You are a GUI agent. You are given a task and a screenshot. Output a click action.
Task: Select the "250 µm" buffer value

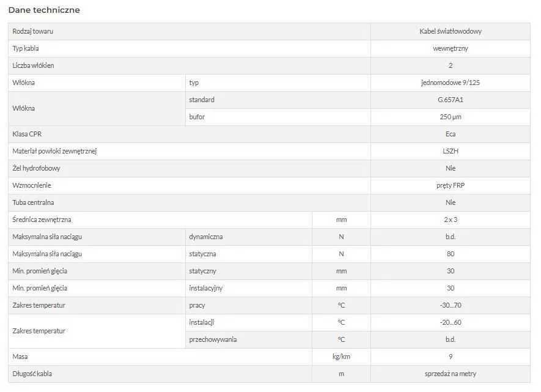451,117
